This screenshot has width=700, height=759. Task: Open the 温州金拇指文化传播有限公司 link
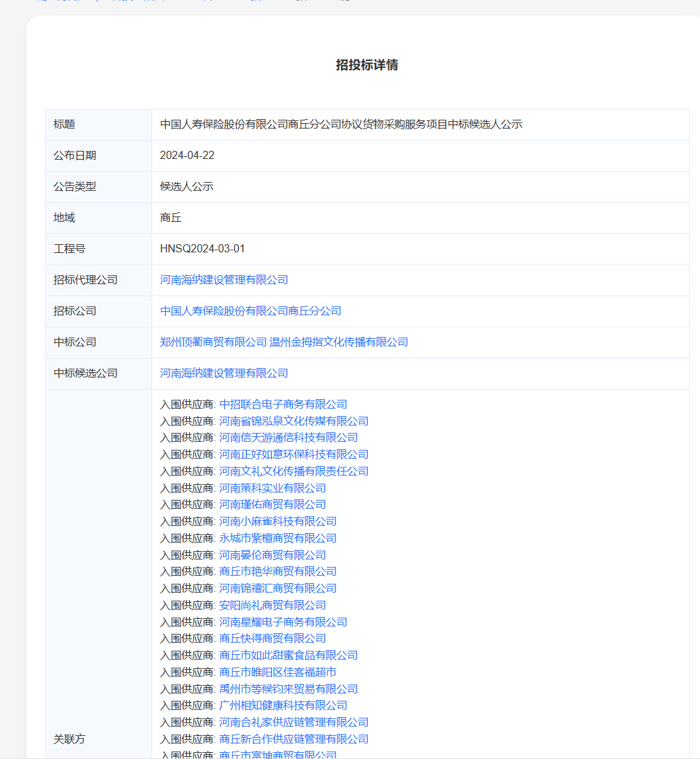339,342
